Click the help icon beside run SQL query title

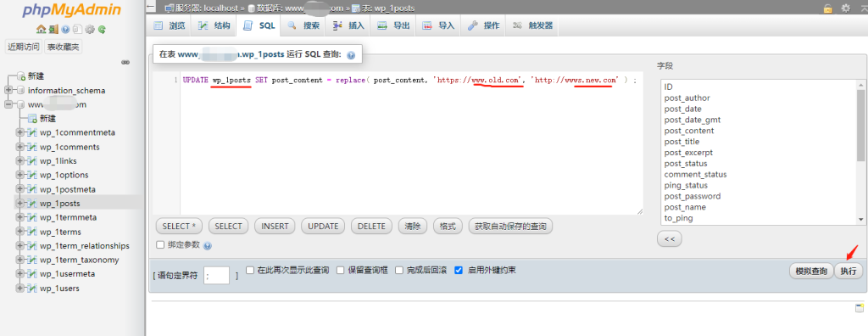[350, 55]
